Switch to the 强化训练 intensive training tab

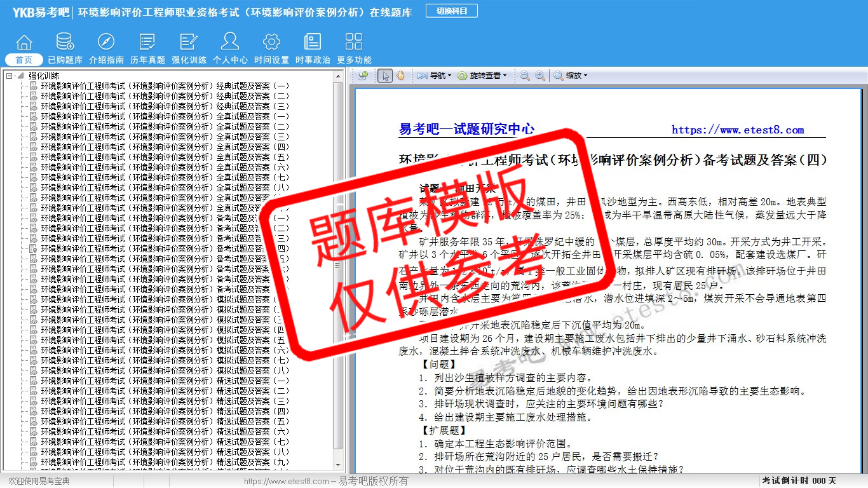click(189, 48)
